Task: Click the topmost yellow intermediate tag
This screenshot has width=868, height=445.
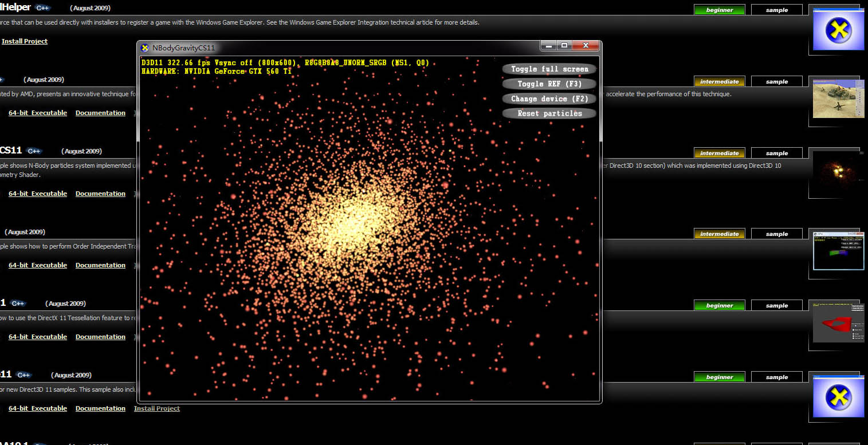Action: tap(719, 81)
